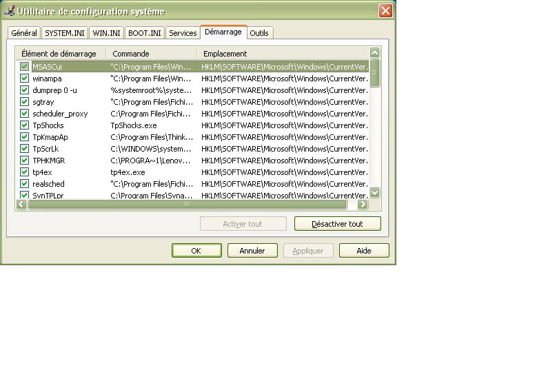Uncheck the TPHKMGR checkbox
The image size is (537, 392).
point(24,161)
